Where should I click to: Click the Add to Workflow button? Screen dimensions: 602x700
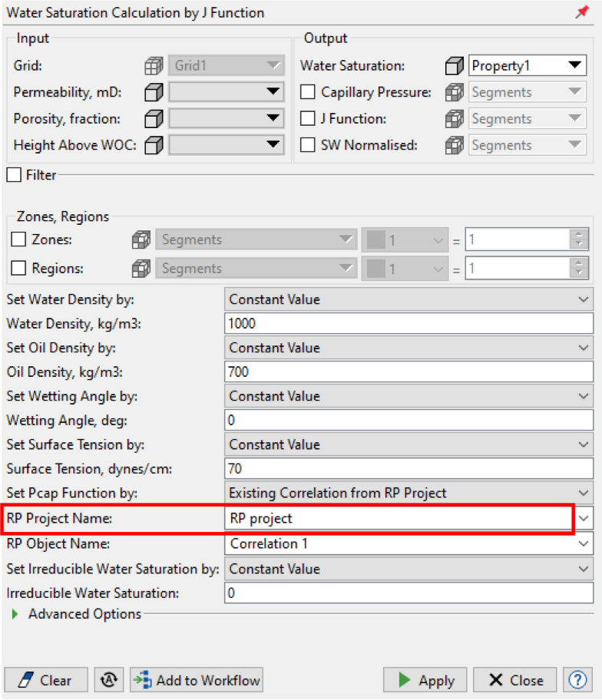(197, 680)
